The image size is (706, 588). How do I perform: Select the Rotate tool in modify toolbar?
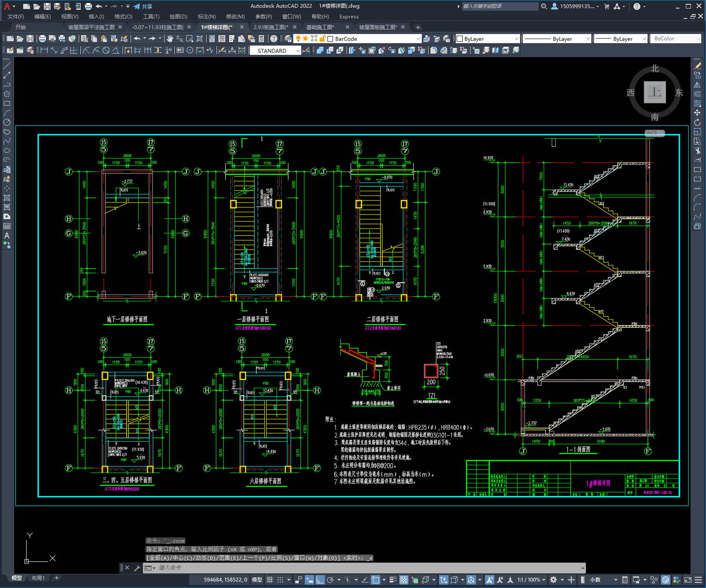[697, 122]
